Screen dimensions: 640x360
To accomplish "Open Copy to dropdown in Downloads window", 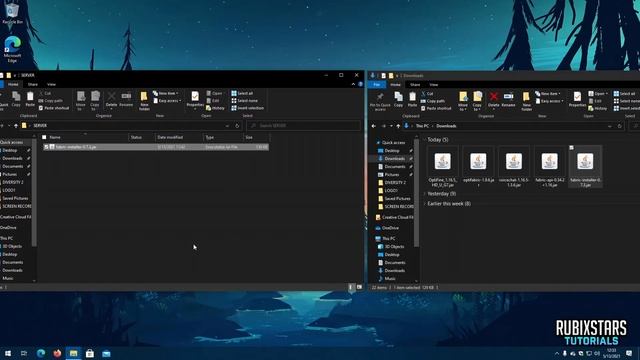I will click(x=477, y=110).
